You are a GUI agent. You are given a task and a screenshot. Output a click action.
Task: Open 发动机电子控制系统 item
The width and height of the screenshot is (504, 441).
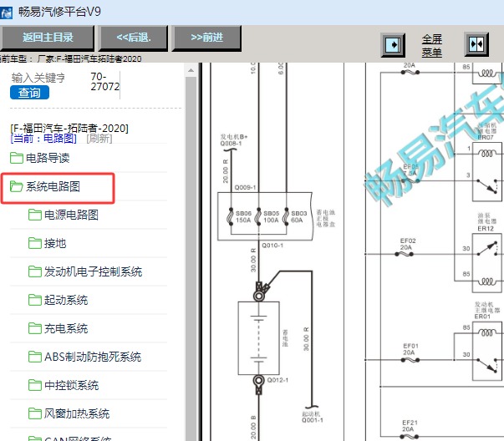(x=93, y=271)
